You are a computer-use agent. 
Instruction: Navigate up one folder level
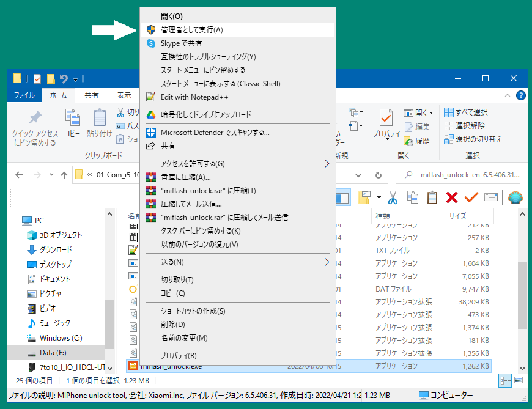64,175
